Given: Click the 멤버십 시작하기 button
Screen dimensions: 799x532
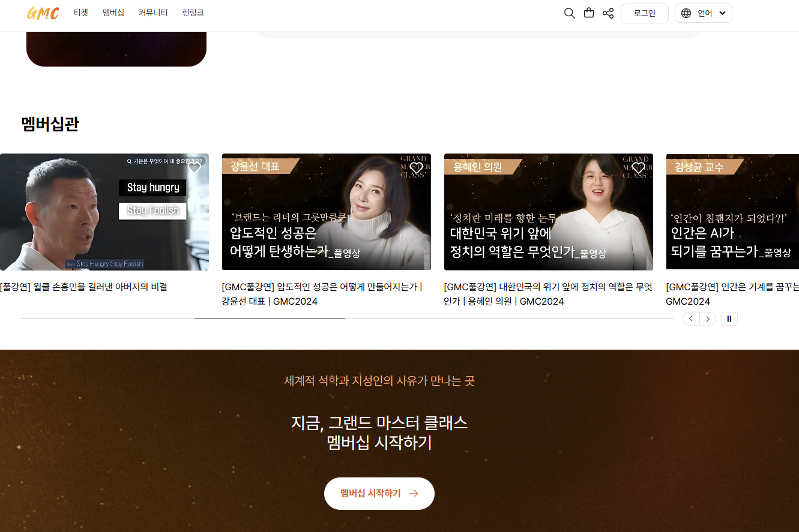Looking at the screenshot, I should coord(379,494).
